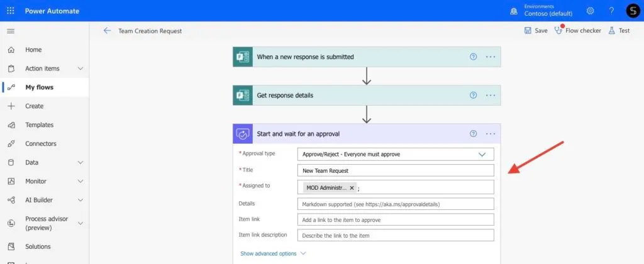The image size is (644, 264).
Task: Click the Forms icon on 'When a new response is submitted'
Action: click(x=243, y=57)
